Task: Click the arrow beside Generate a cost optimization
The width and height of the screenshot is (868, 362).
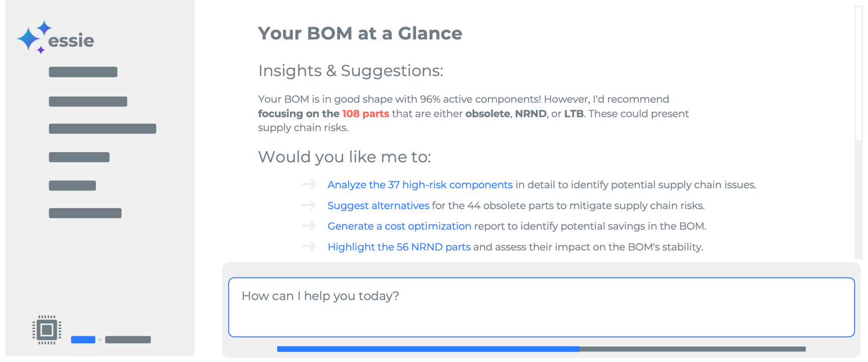Action: (x=309, y=226)
